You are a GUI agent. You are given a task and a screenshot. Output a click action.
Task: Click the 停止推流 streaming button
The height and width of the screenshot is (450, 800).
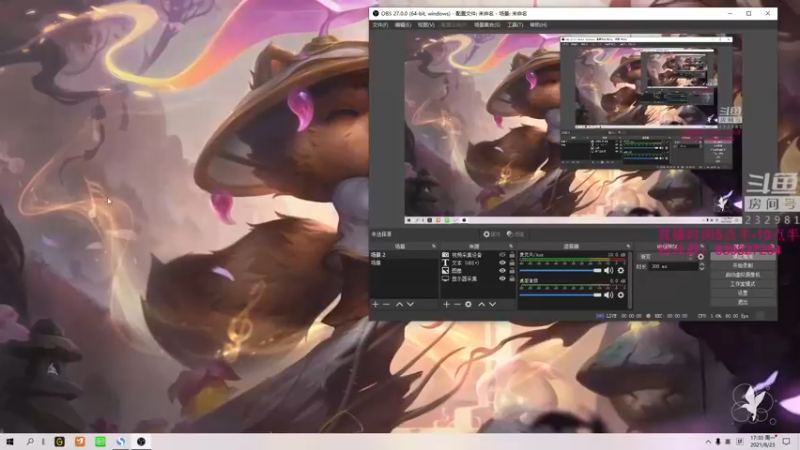(x=742, y=257)
